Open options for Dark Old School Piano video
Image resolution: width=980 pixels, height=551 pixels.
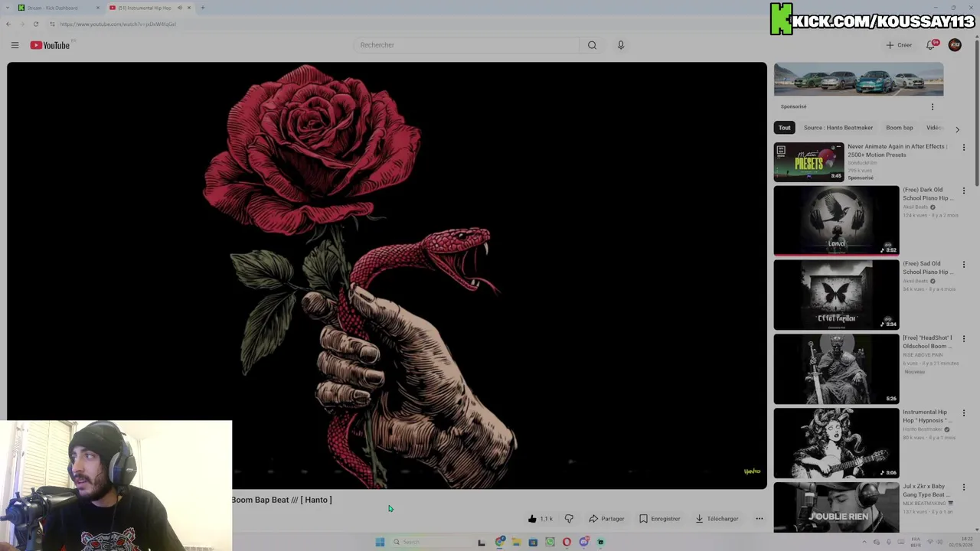(x=964, y=191)
